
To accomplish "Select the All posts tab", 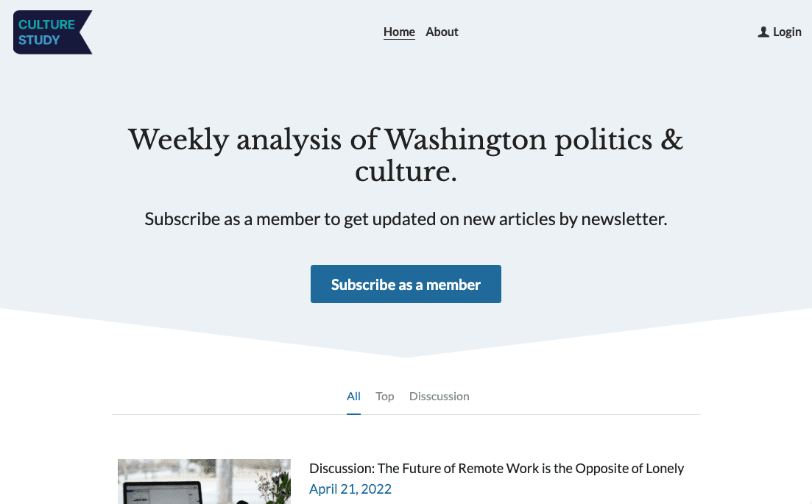I will click(353, 396).
